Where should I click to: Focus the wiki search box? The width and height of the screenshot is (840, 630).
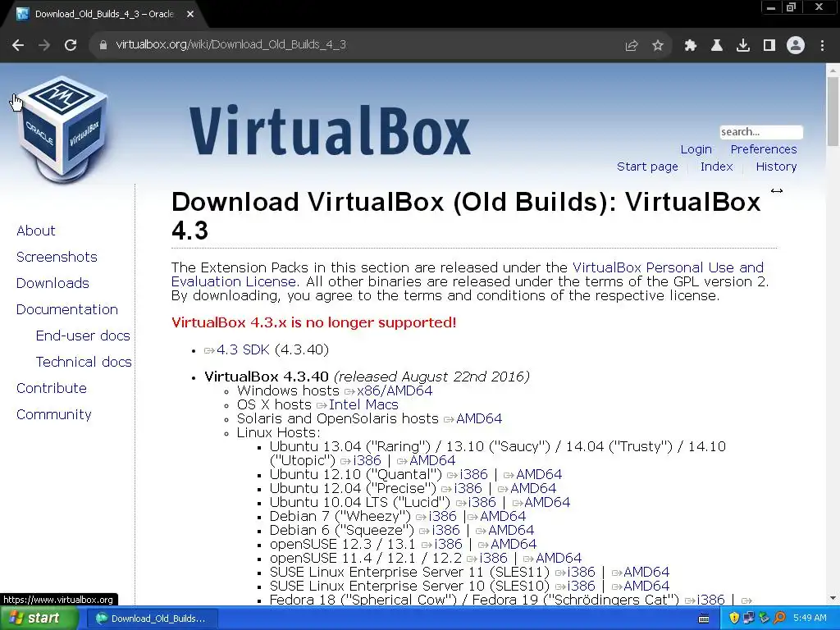tap(760, 132)
